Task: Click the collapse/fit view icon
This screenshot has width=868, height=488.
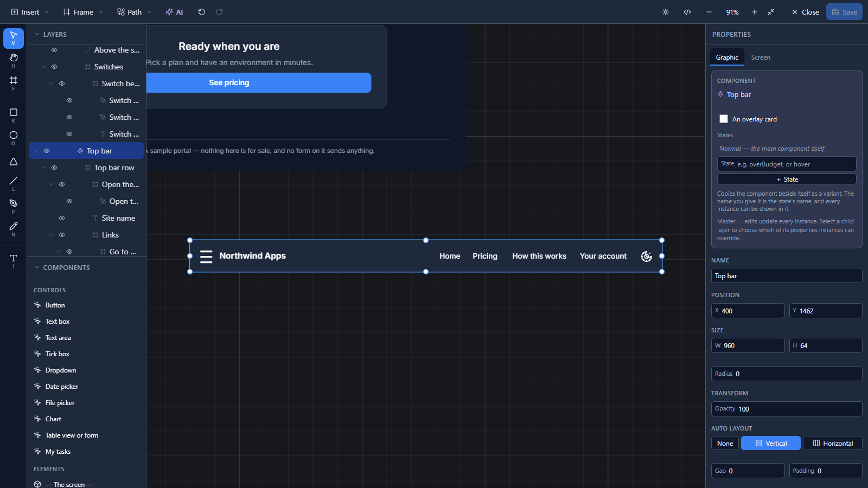Action: coord(771,12)
